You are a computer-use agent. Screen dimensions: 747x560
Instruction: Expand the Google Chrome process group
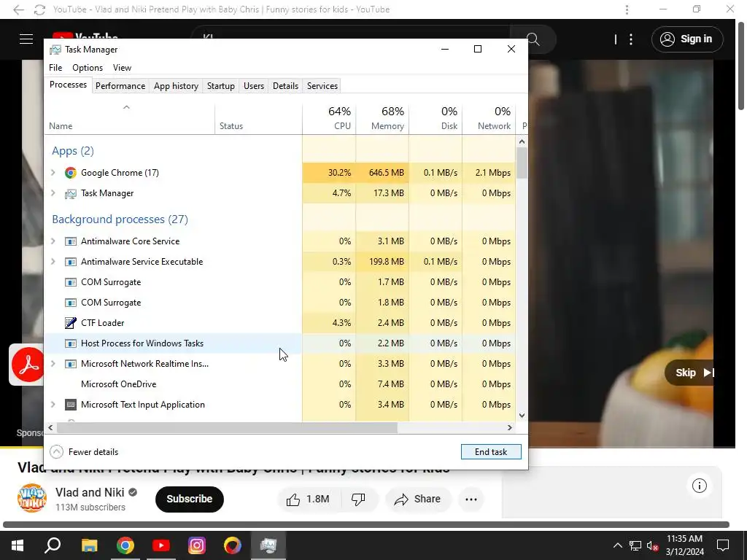click(x=53, y=173)
